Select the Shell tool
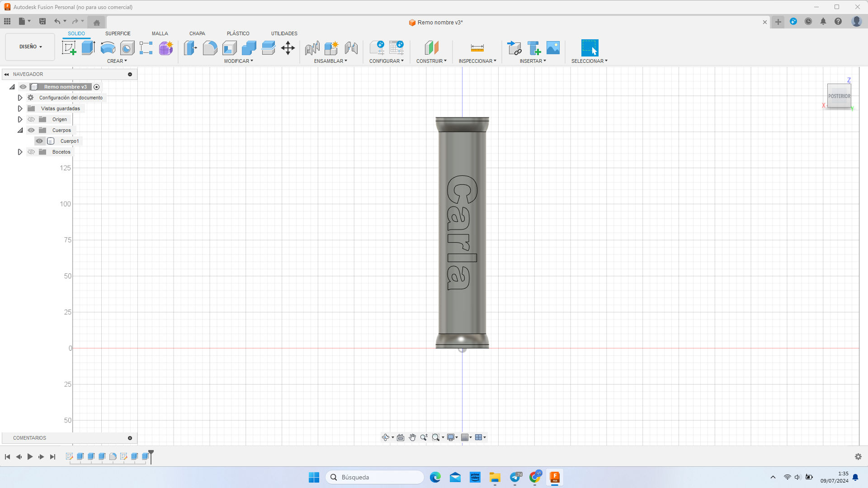This screenshot has height=488, width=868. (230, 48)
